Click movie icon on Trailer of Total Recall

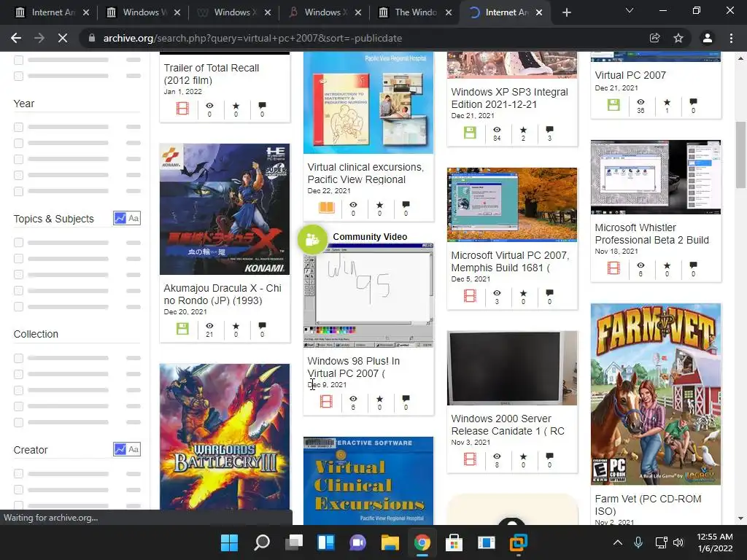pos(182,108)
